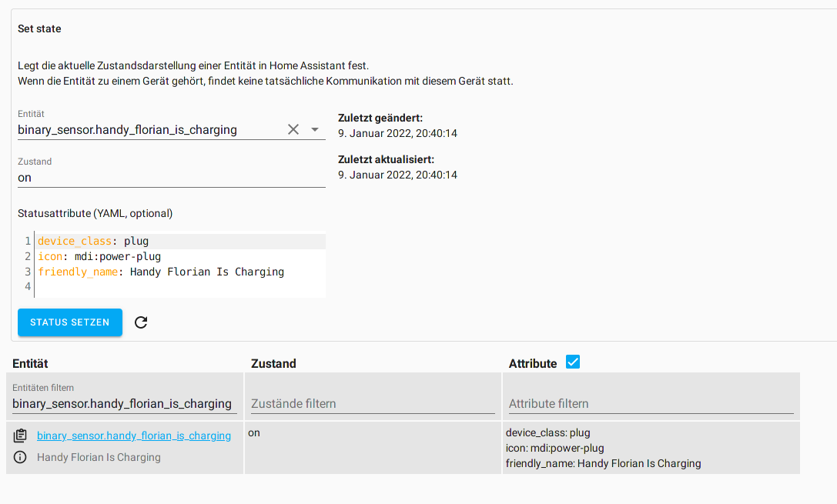Click the STATUS SETZEN button
The height and width of the screenshot is (504, 837).
point(69,322)
